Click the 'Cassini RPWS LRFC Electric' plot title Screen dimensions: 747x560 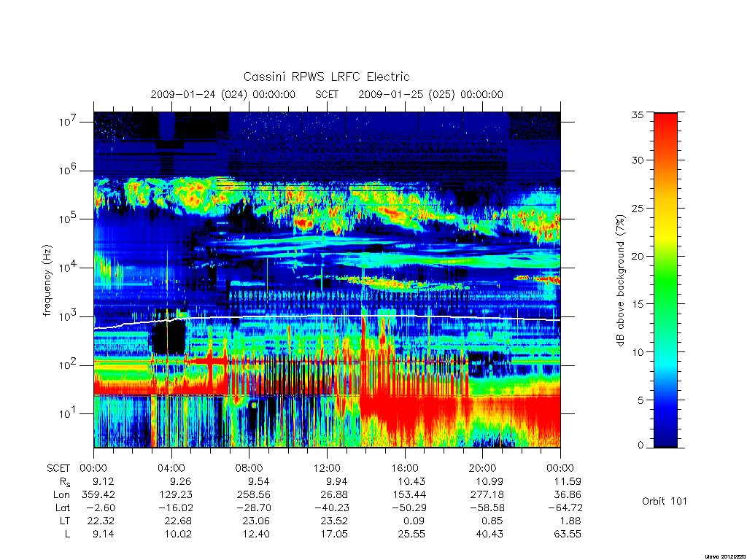click(326, 77)
